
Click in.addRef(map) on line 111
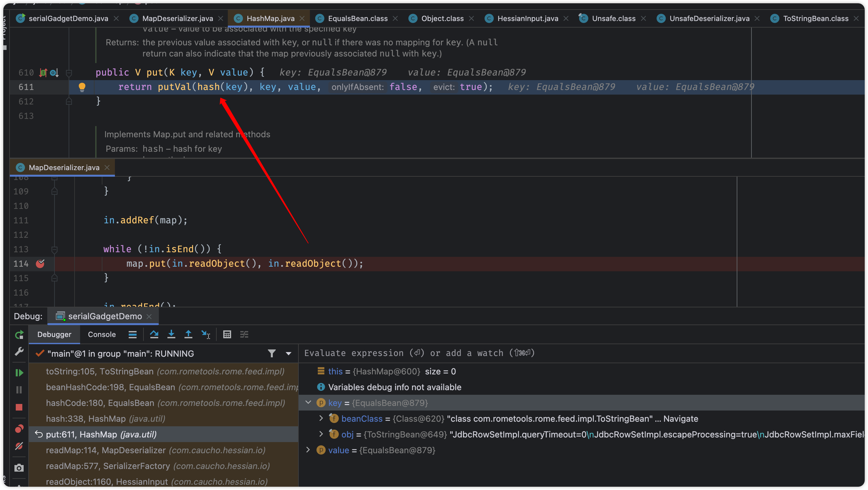(145, 220)
